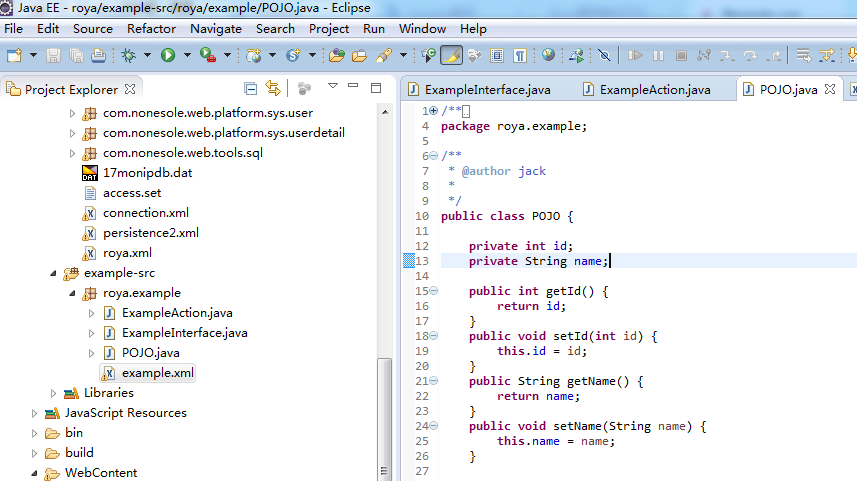Maximize the Project Explorer view
The width and height of the screenshot is (857, 481).
click(376, 87)
